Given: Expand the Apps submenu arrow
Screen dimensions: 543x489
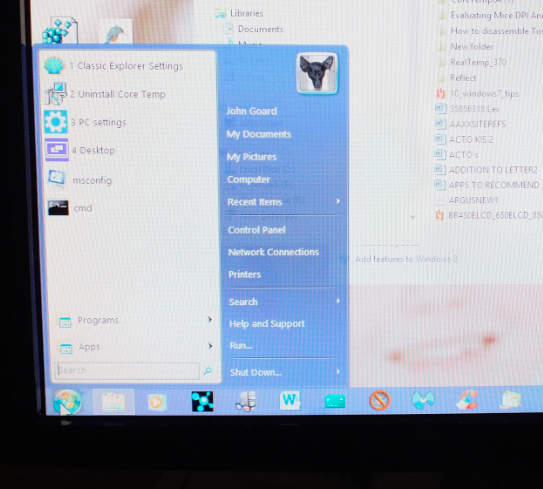Looking at the screenshot, I should (x=210, y=346).
